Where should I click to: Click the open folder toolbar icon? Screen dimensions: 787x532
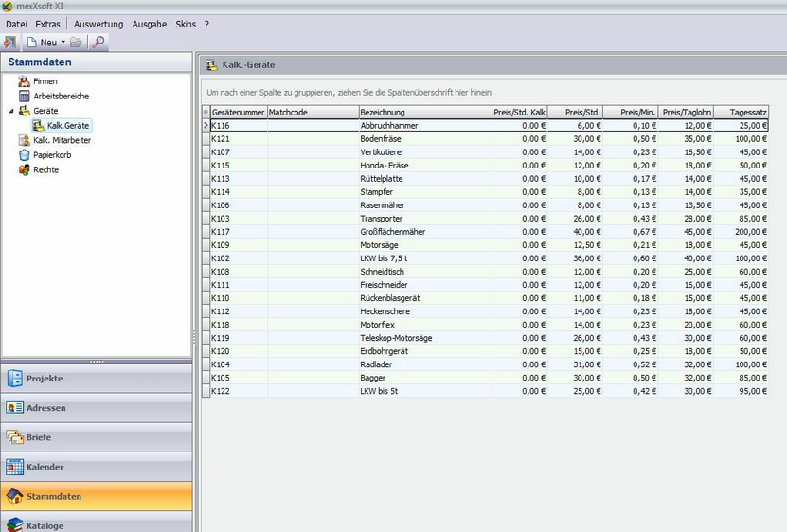click(76, 43)
